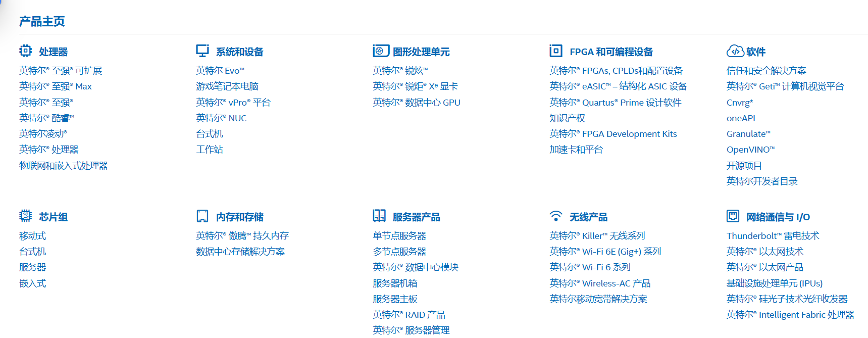Viewport: 868px width, 338px height.
Task: Open the 服务器产品 category heading
Action: point(417,217)
